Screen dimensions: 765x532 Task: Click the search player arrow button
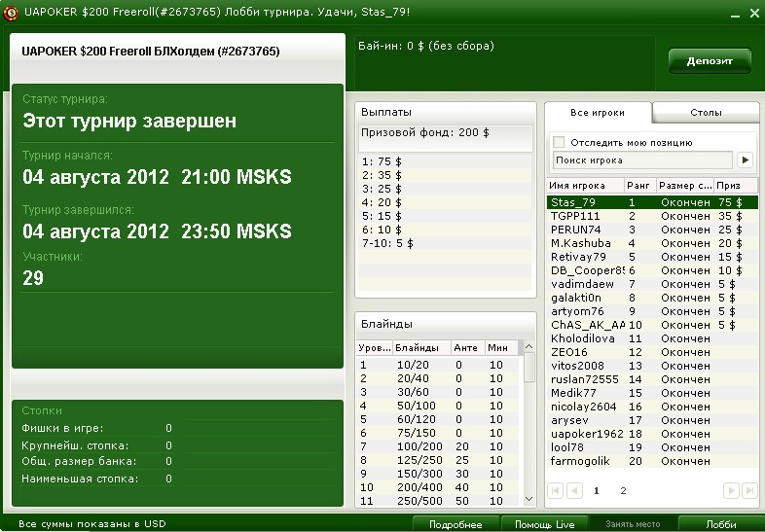coord(745,160)
